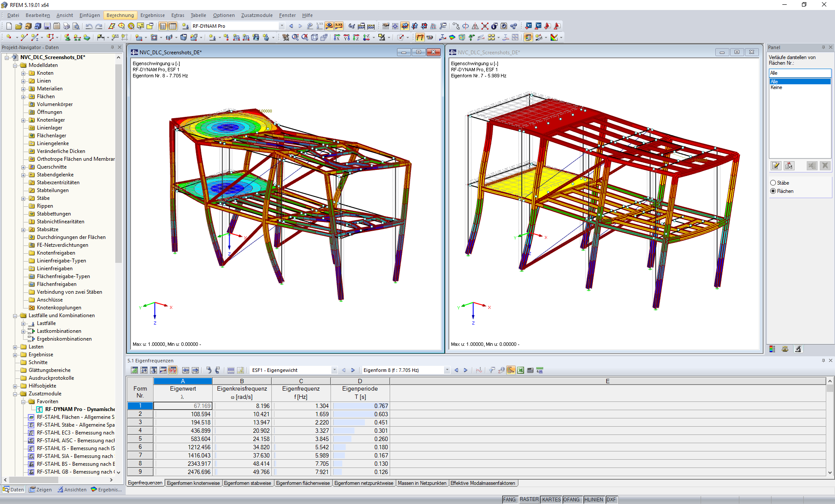Viewport: 835px width, 504px height.
Task: Open the Eigenform 8 selection dropdown
Action: click(446, 370)
